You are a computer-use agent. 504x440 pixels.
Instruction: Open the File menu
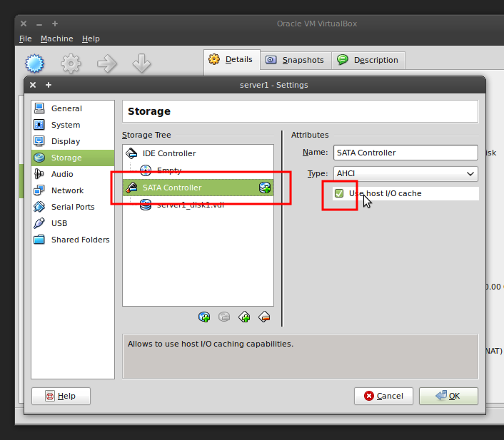click(26, 39)
